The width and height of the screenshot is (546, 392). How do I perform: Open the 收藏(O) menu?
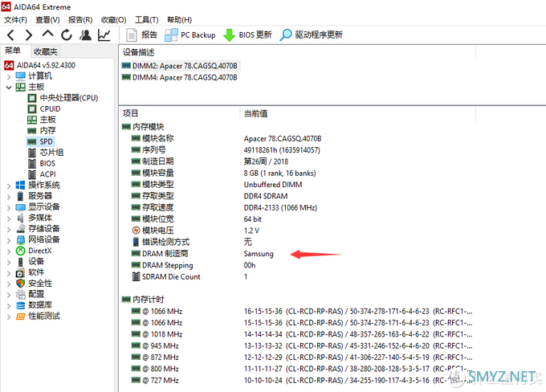pos(113,20)
